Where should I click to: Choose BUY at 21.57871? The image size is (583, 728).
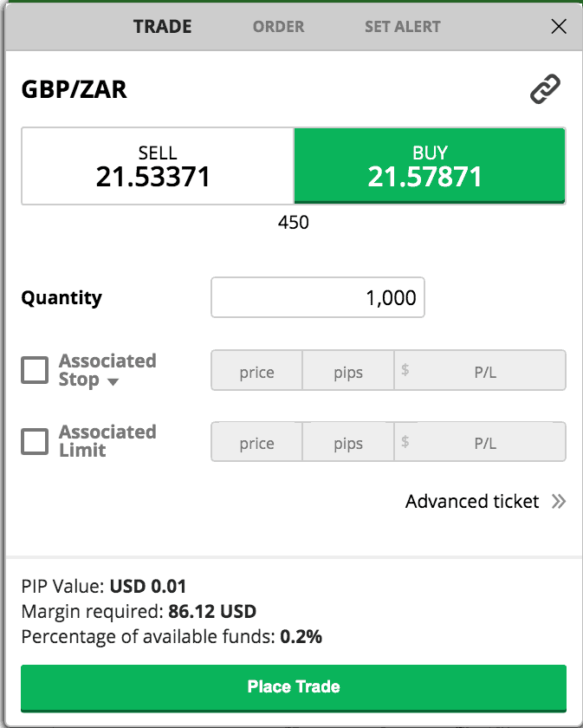coord(430,166)
